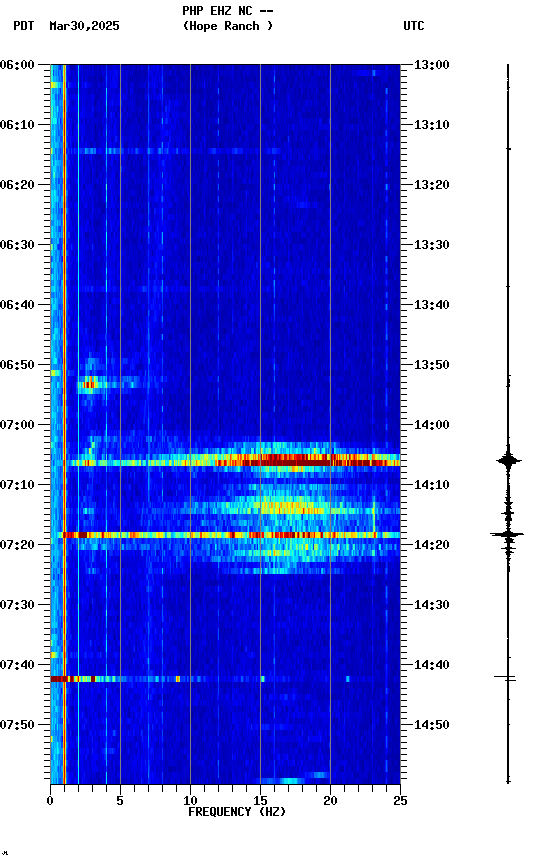552x864 pixels.
Task: Click the 13:50 UTC time label
Action: [x=432, y=365]
